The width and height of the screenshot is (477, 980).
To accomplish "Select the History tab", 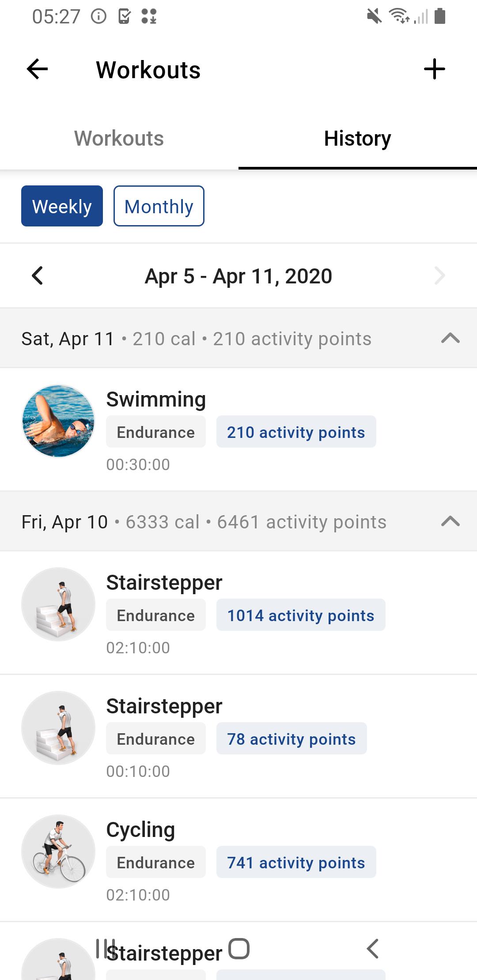I will tap(358, 139).
